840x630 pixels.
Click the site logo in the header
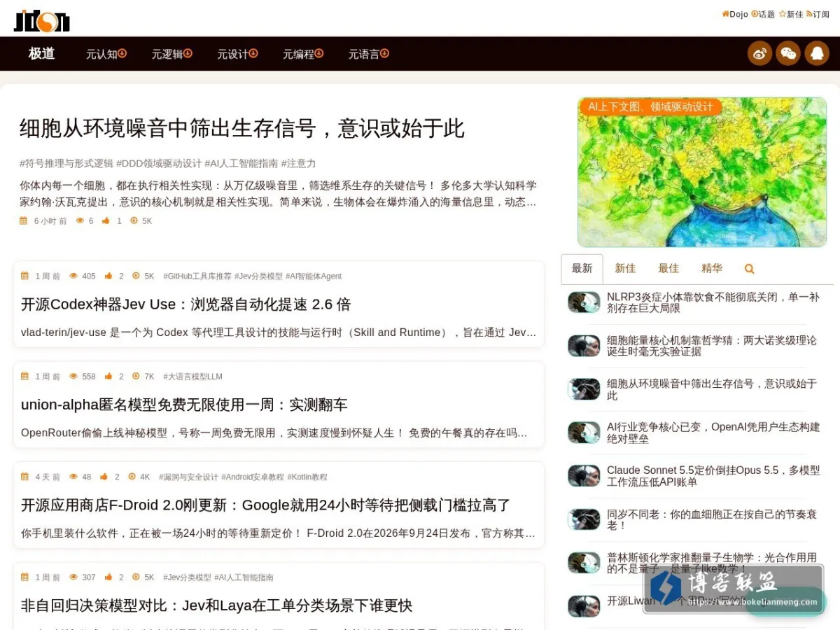tap(42, 20)
